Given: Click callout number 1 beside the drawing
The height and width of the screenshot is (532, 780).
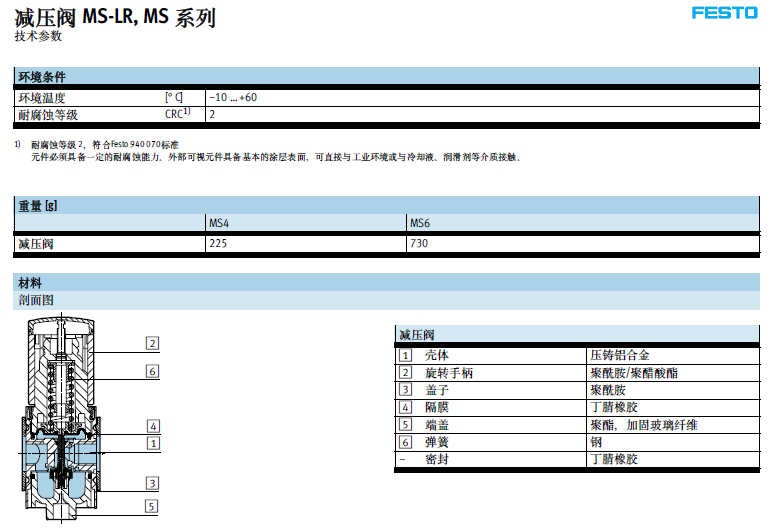Looking at the screenshot, I should pyautogui.click(x=153, y=443).
